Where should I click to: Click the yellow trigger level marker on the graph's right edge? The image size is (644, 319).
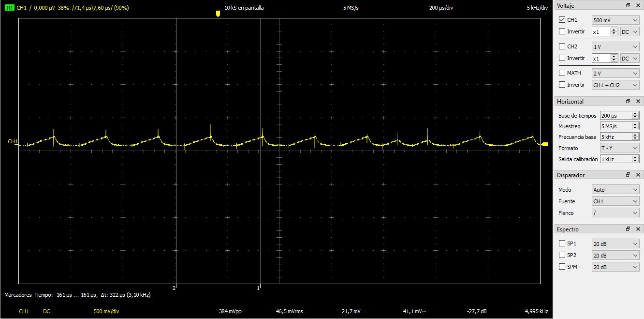tap(545, 144)
